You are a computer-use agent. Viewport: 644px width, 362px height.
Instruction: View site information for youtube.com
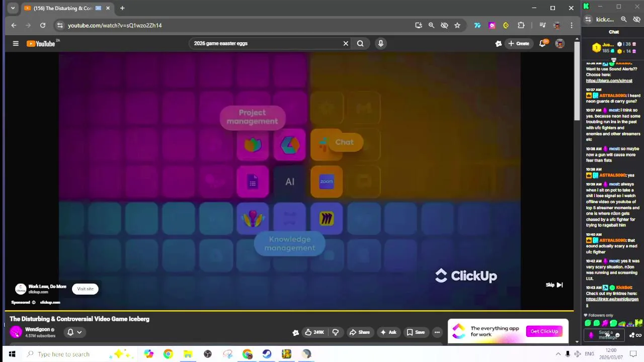click(x=60, y=25)
